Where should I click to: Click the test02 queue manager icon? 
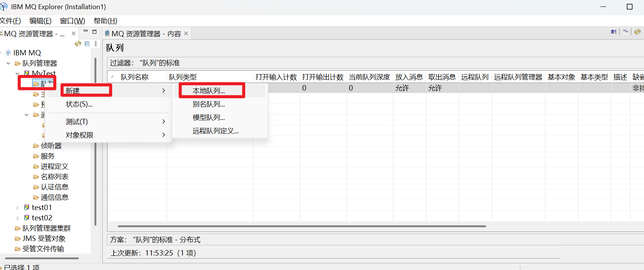[26, 218]
